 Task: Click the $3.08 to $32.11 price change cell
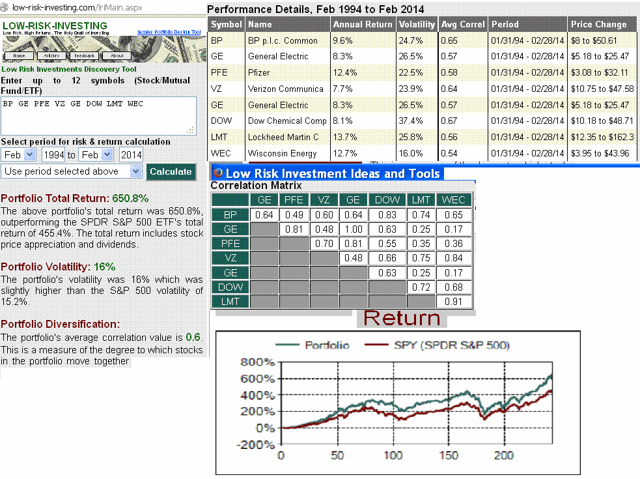(602, 73)
